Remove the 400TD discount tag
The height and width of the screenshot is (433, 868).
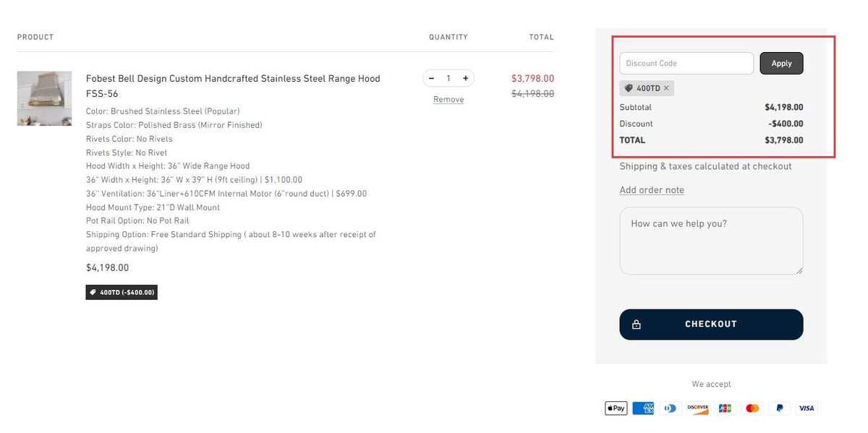(x=666, y=88)
